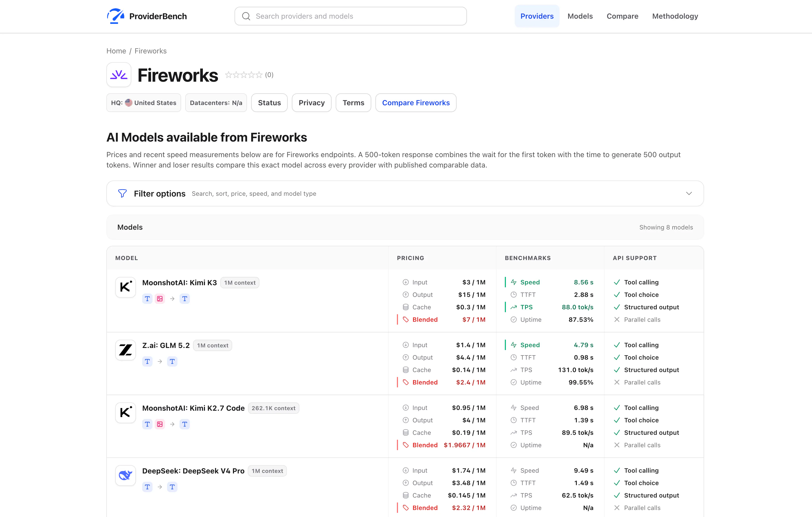Open the MoonshotAI: Kimi K3 model link
Screen dimensions: 812x517
point(180,282)
